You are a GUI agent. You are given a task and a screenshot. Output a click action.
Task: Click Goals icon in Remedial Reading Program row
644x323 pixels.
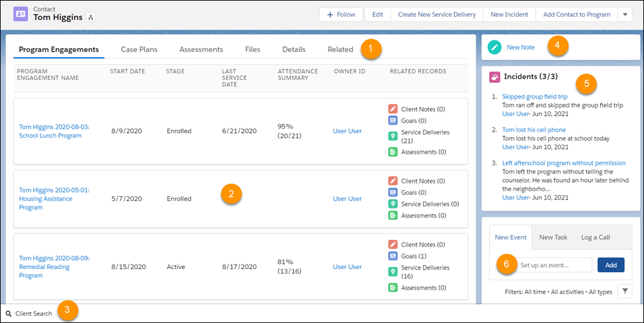coord(393,256)
